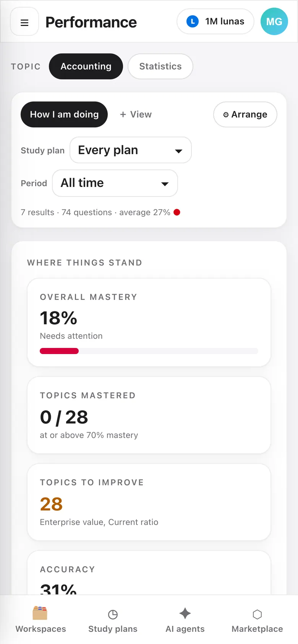Expand the Every plan study plan dropdown
298x644 pixels.
[131, 150]
